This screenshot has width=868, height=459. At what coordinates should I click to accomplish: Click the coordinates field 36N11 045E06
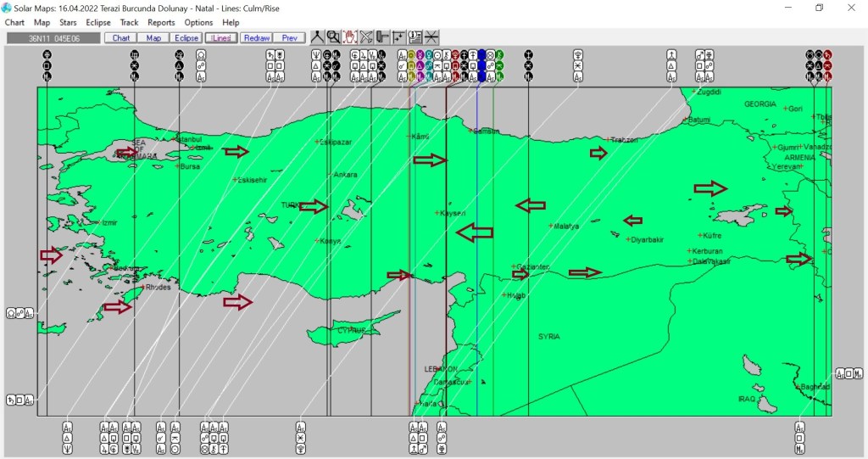click(53, 38)
